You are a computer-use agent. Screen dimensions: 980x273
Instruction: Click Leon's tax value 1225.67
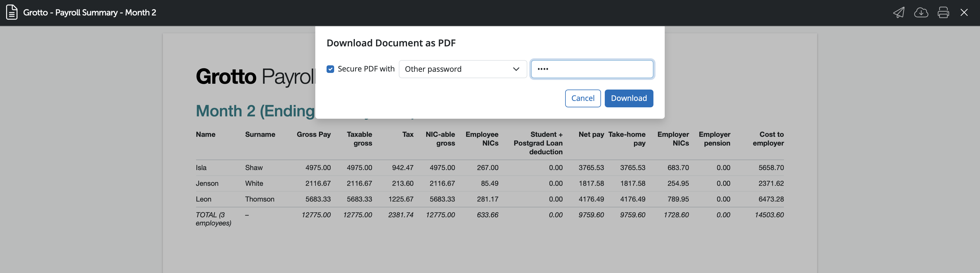401,199
